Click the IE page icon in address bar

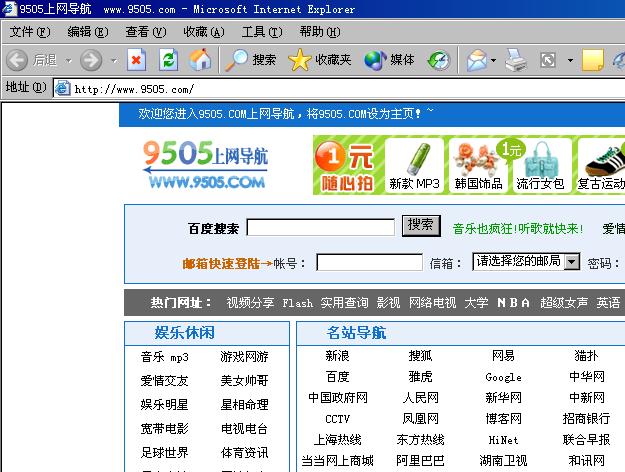[x=63, y=88]
